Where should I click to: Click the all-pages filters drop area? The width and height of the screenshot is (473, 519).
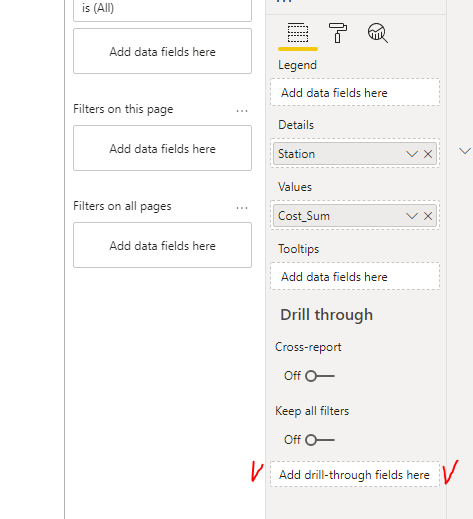pos(162,245)
